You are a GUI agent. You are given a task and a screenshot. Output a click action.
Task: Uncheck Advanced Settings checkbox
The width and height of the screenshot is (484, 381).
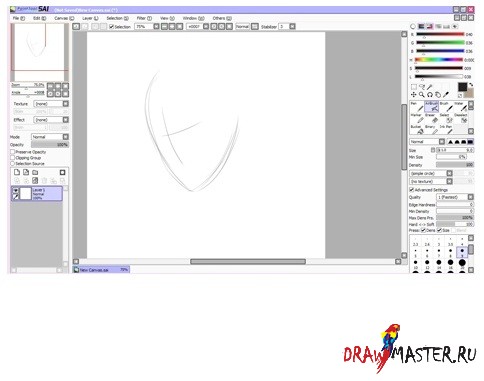(x=412, y=190)
